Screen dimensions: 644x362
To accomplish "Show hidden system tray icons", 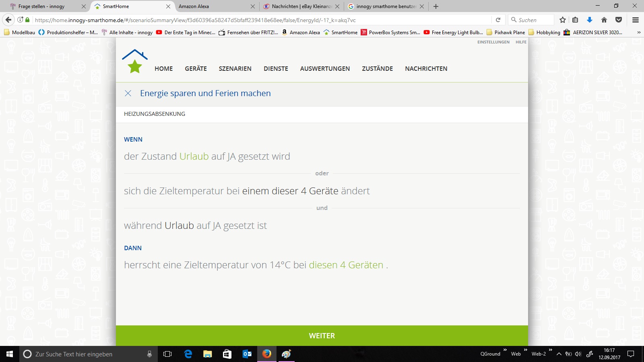I will click(x=559, y=354).
